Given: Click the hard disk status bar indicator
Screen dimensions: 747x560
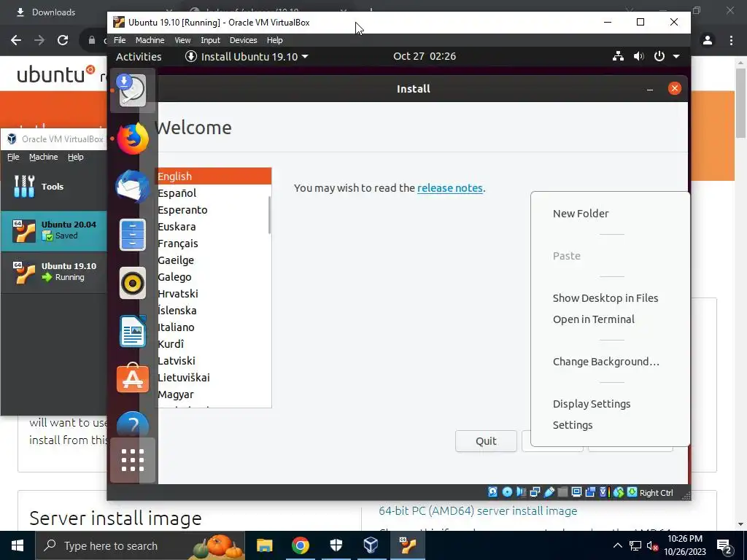Looking at the screenshot, I should [x=492, y=492].
